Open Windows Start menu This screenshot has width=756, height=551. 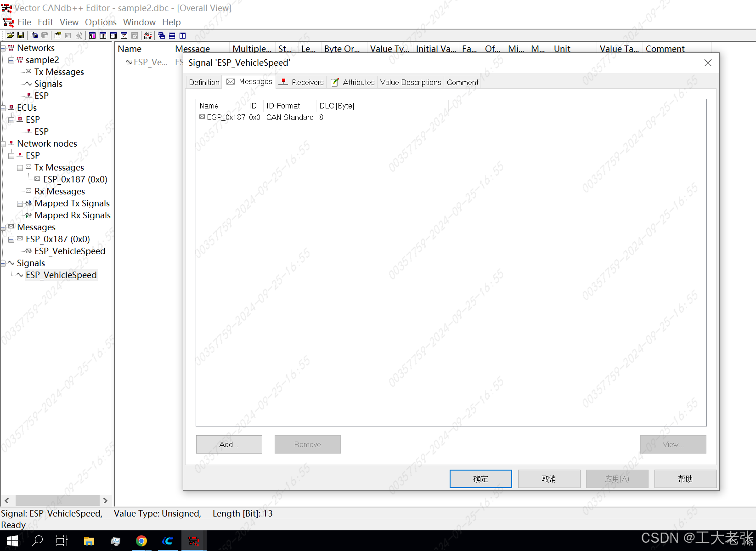pyautogui.click(x=12, y=541)
